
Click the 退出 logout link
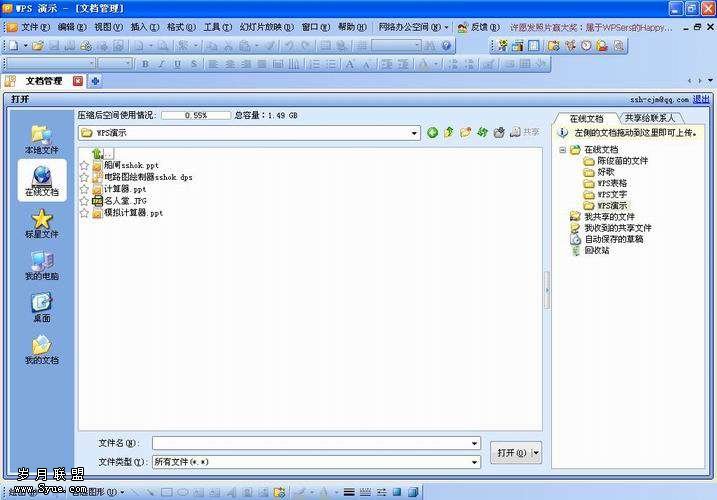tap(701, 99)
